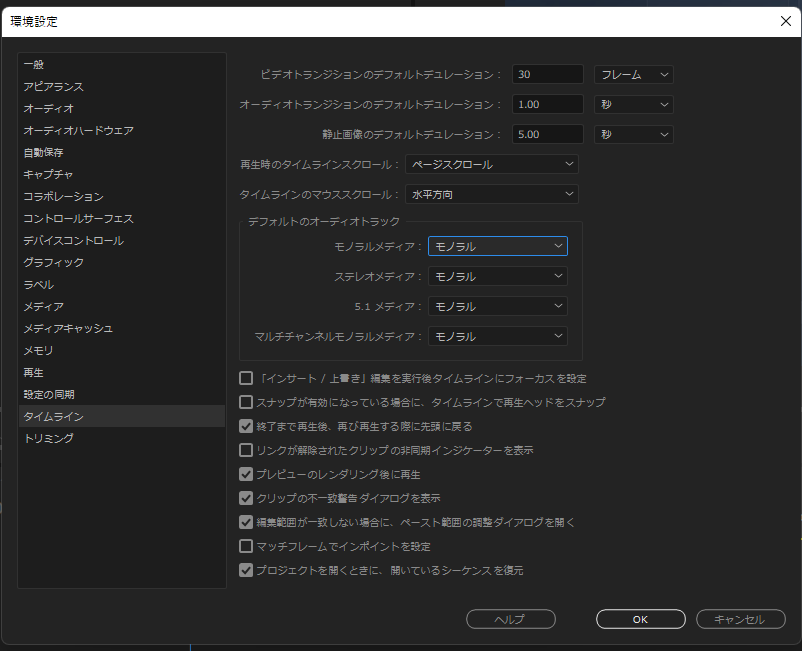This screenshot has height=651, width=802.
Task: Open the 再生時のタイムラインスクロール dropdown
Action: tap(491, 164)
